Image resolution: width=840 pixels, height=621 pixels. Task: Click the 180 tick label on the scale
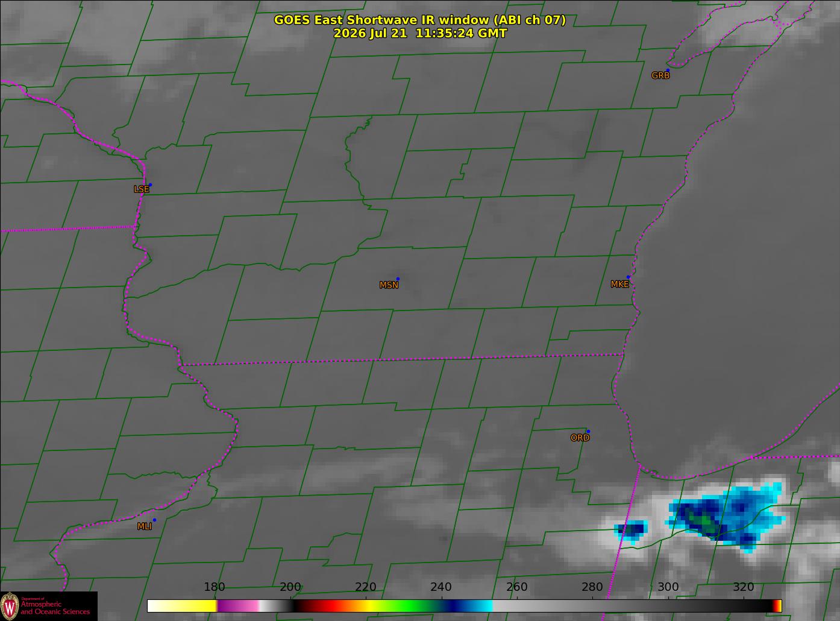214,587
